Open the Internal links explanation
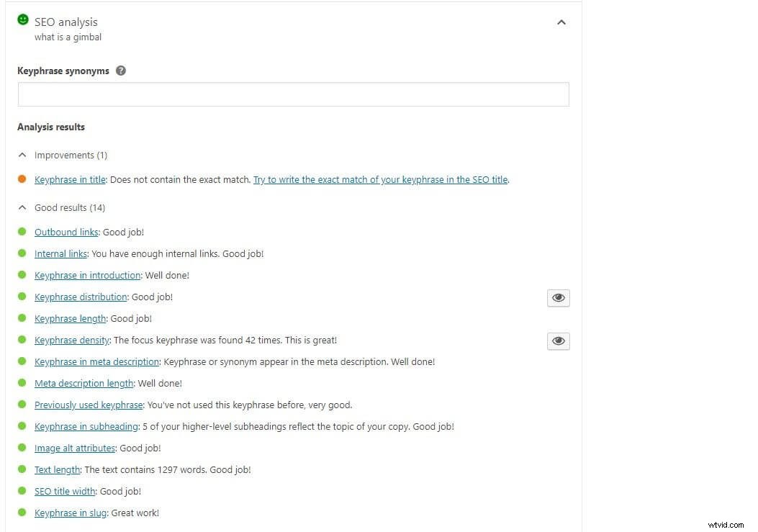This screenshot has height=532, width=758. coord(60,253)
